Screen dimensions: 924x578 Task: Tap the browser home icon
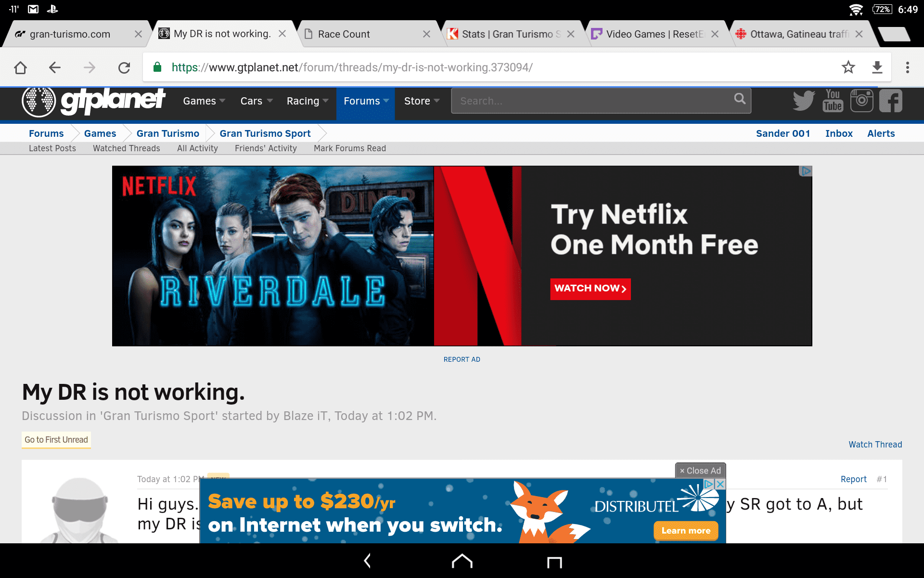tap(20, 67)
